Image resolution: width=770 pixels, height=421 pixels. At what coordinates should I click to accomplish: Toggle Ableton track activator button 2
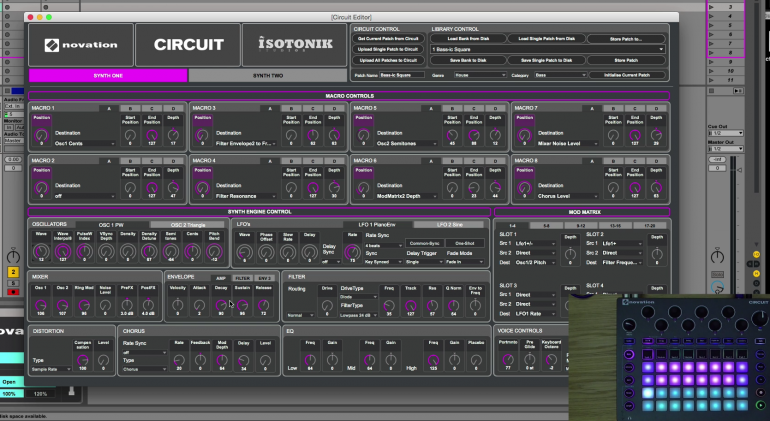point(13,272)
